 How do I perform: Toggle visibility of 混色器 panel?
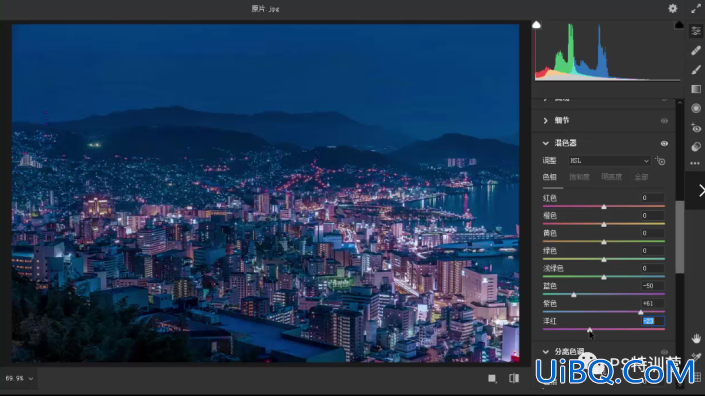coord(664,143)
